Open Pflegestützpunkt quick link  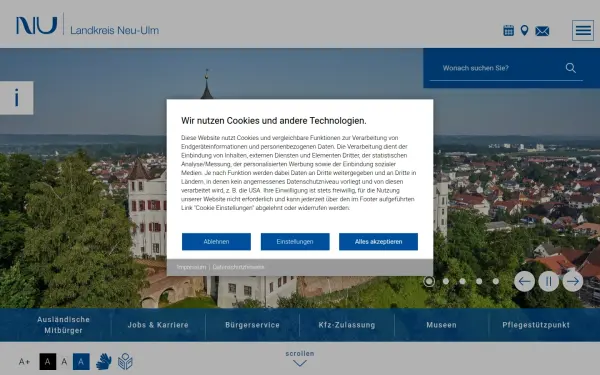coord(536,325)
